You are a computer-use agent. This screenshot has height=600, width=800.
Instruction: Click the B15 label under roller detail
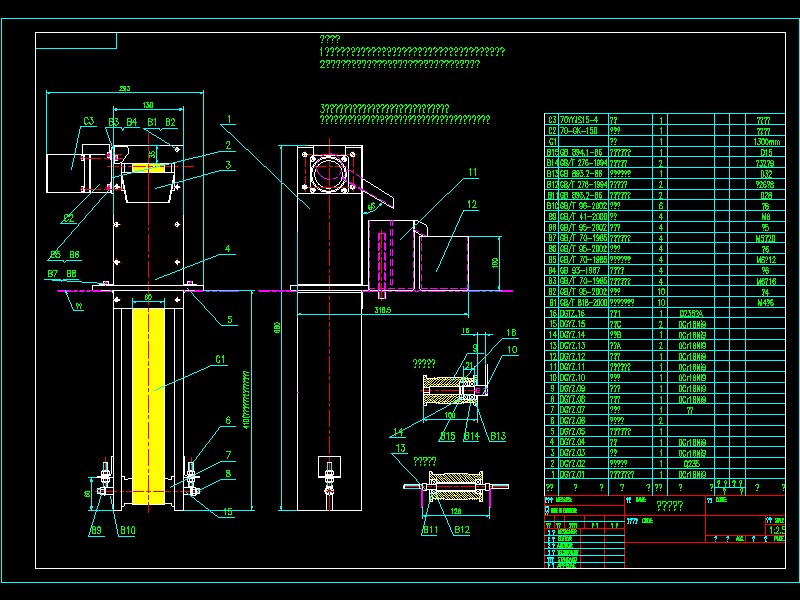coord(447,436)
